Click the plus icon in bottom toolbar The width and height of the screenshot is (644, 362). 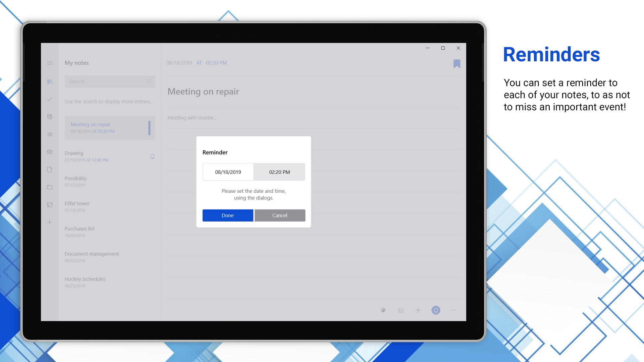click(x=418, y=310)
